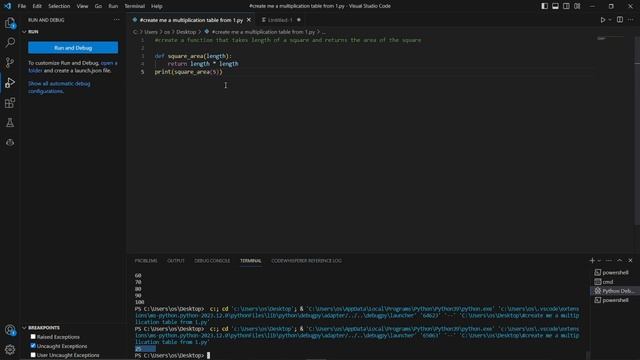This screenshot has width=640, height=360.
Task: Split the editor right
Action: [620, 20]
